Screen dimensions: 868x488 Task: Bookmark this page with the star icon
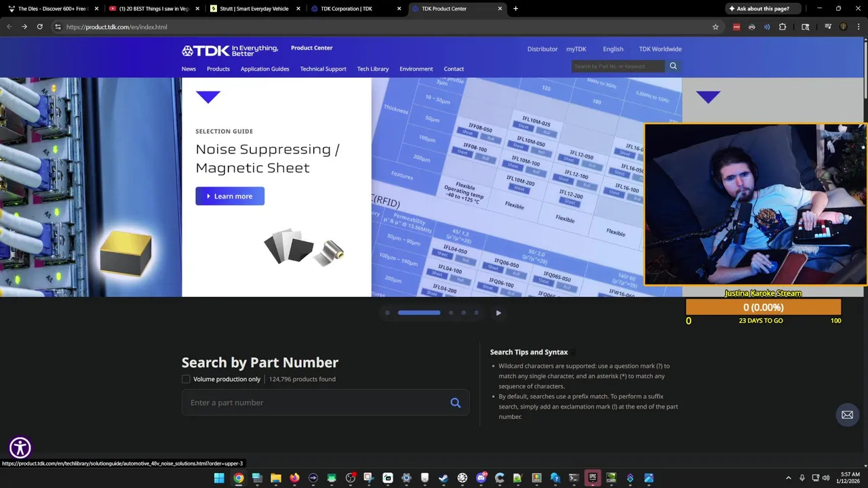click(715, 27)
